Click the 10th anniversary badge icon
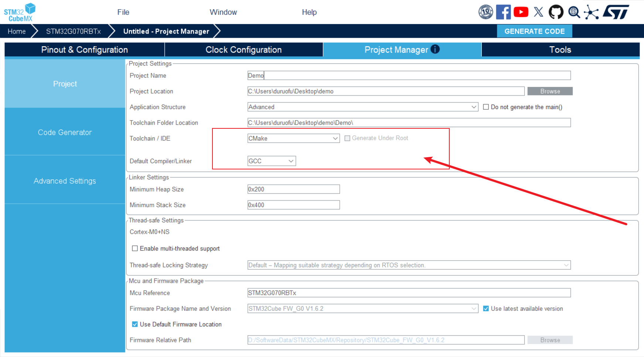The image size is (644, 357). pos(485,12)
